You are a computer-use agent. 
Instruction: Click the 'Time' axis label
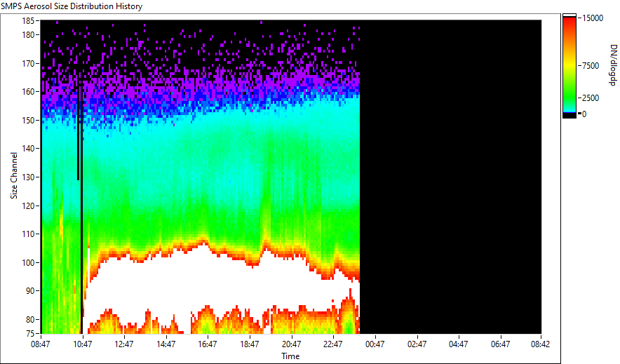pyautogui.click(x=290, y=356)
